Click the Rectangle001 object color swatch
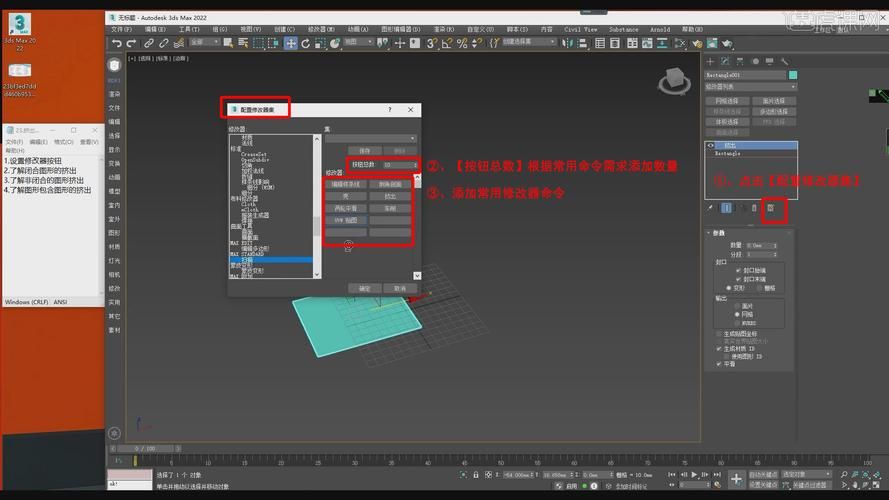889x500 pixels. coord(793,75)
